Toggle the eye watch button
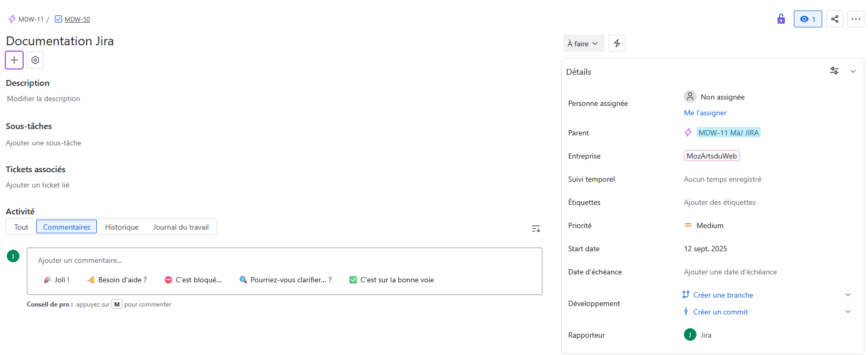The height and width of the screenshot is (355, 868). (808, 19)
